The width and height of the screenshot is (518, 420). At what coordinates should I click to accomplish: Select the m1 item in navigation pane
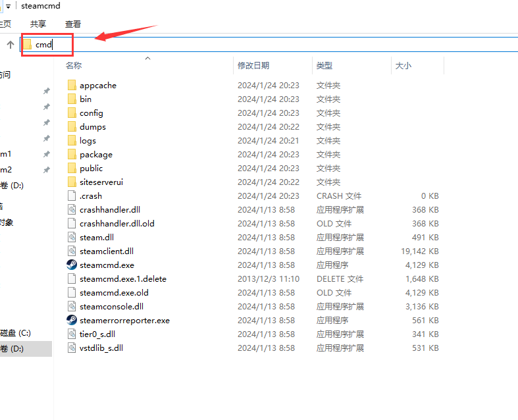6,154
